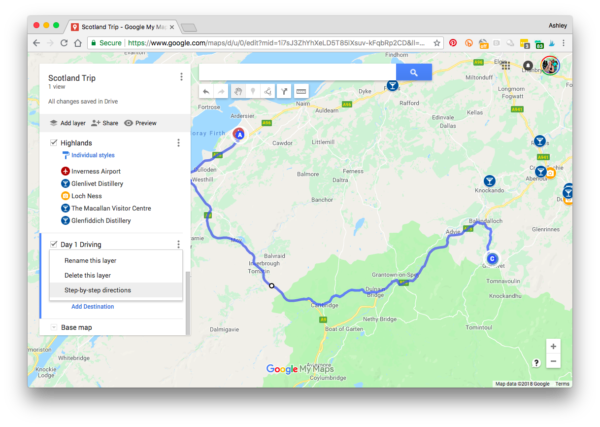
Task: Click the left panel scrollbar
Action: pos(188,302)
